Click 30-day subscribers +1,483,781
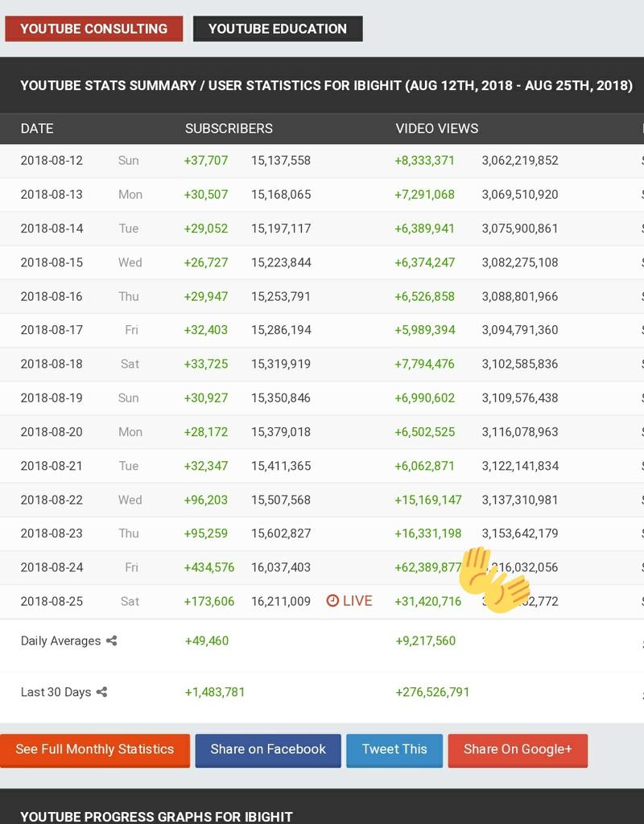The image size is (644, 824). [214, 692]
